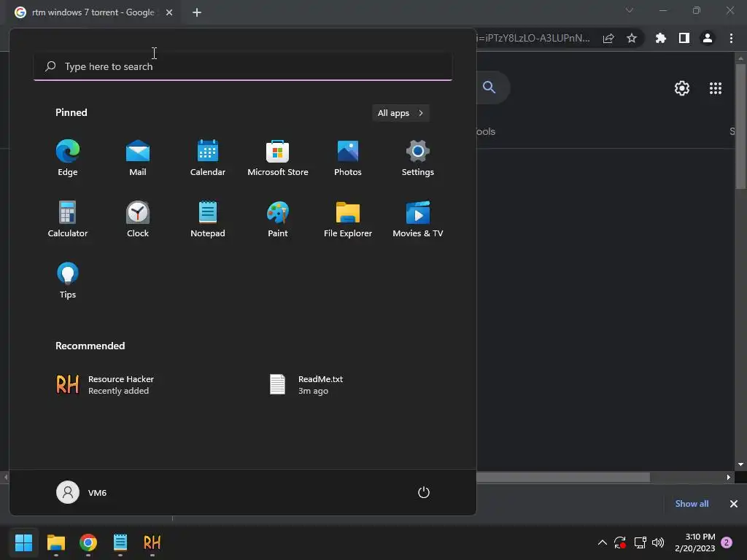Select the rtm windows 7 torrent tab

pos(93,12)
